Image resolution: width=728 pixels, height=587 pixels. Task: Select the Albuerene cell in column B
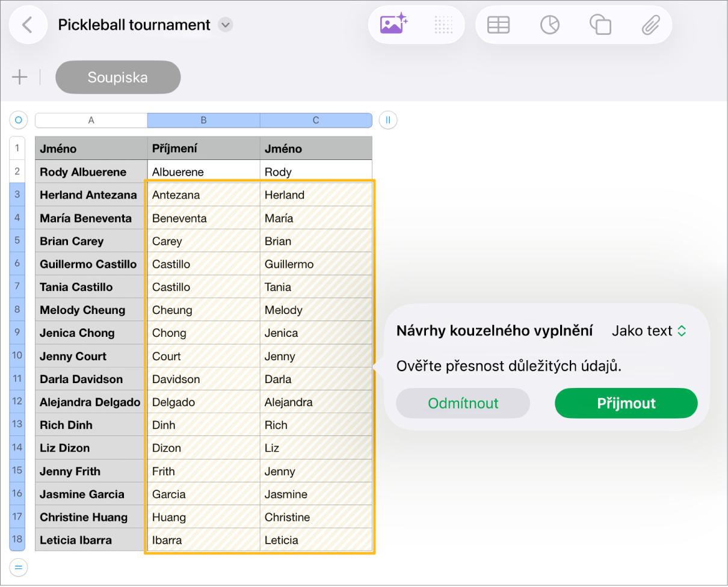pos(203,172)
